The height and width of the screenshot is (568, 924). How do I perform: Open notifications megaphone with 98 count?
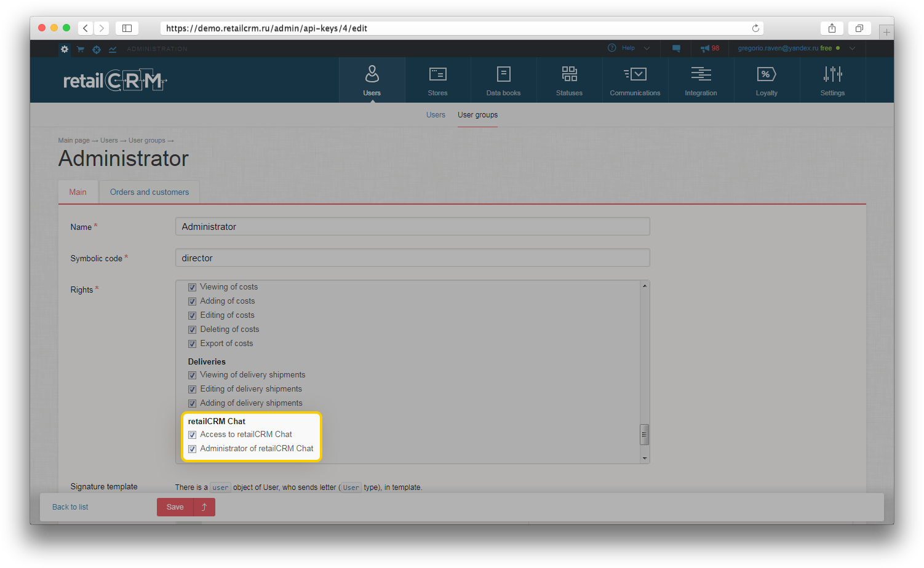[x=710, y=48]
